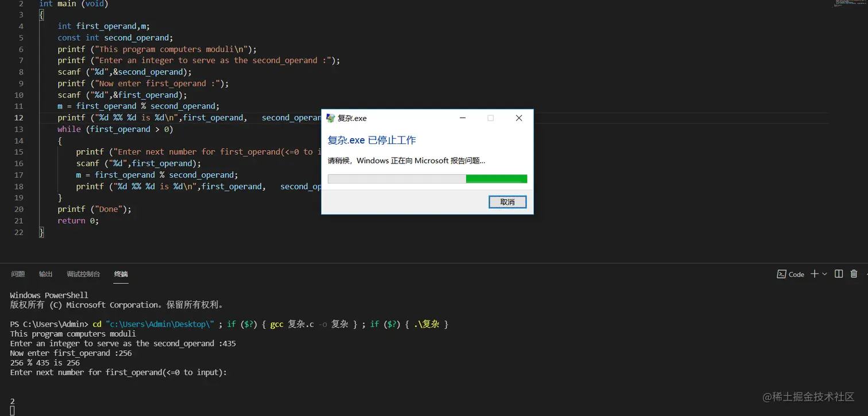
Task: Click editor line number 22 in gutter
Action: (19, 232)
